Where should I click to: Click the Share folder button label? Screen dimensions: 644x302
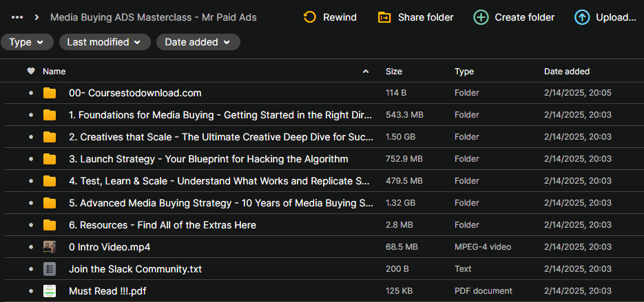[426, 18]
